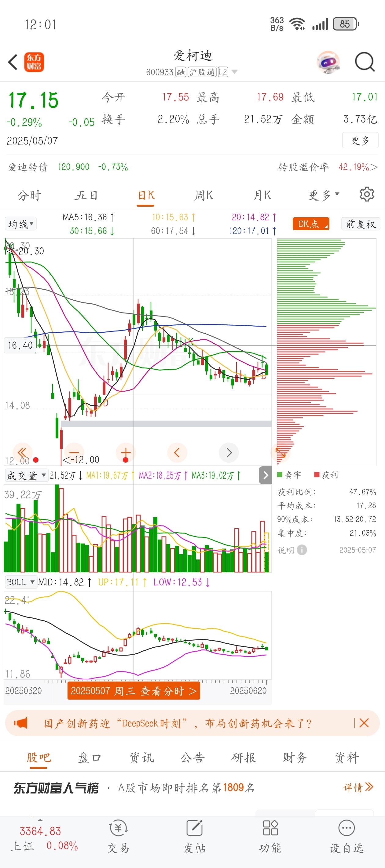Tap MA5:16.36 indicator value

tap(88, 217)
